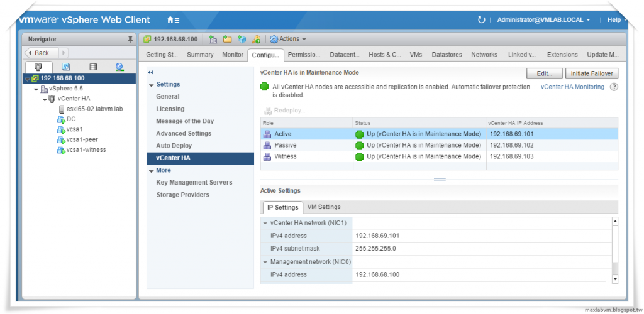Collapse the Settings section
Screen dimensions: 644x314
[152, 85]
